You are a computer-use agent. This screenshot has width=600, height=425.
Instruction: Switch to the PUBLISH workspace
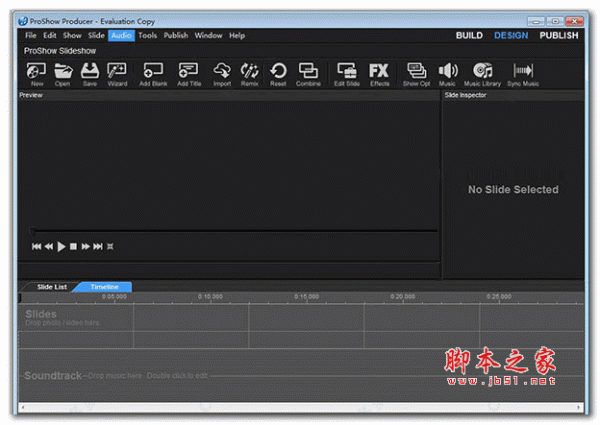tap(558, 35)
